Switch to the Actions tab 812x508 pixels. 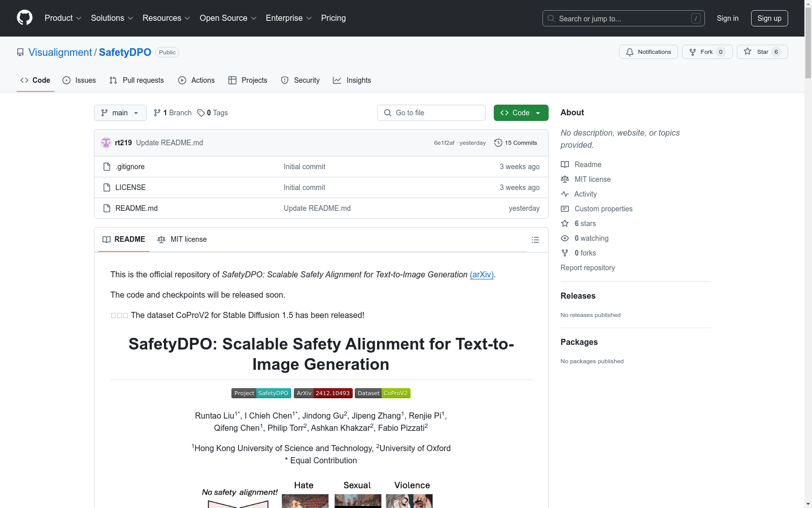coord(196,80)
